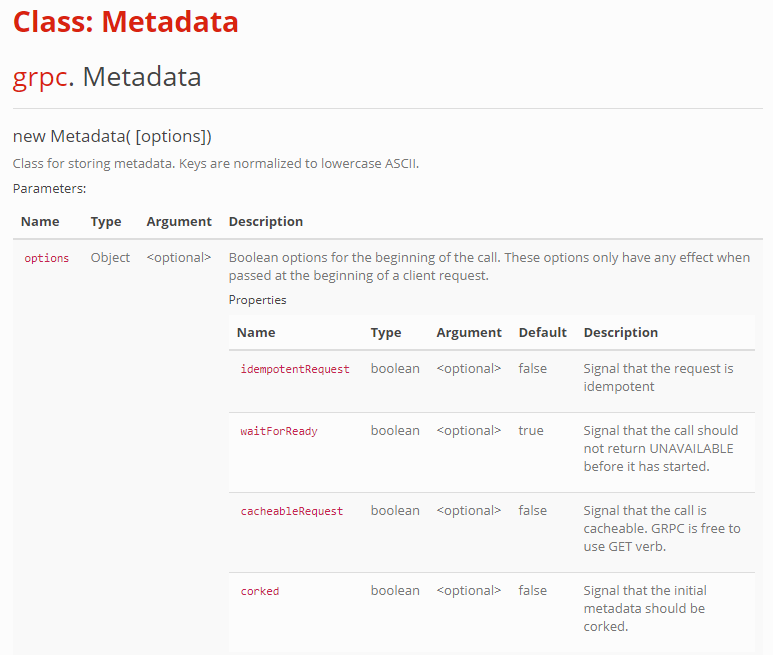Image resolution: width=773 pixels, height=655 pixels.
Task: Click the true default value for waitForReady
Action: click(x=531, y=431)
